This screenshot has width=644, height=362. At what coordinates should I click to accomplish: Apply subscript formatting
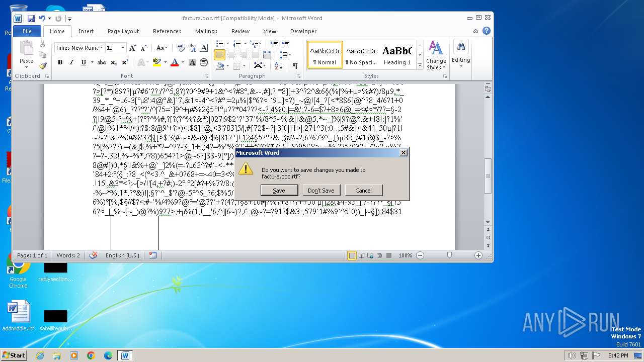(114, 62)
